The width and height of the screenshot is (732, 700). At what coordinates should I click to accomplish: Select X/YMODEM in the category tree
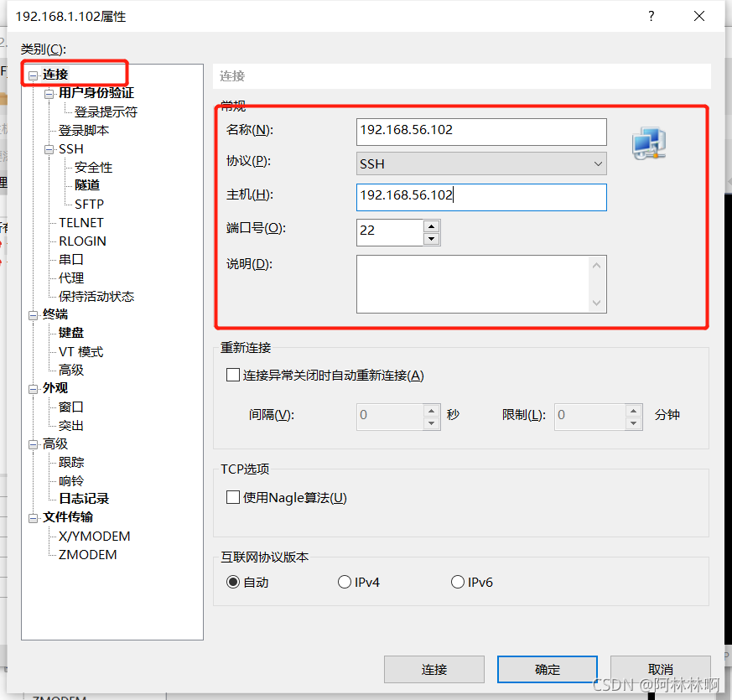pyautogui.click(x=94, y=537)
